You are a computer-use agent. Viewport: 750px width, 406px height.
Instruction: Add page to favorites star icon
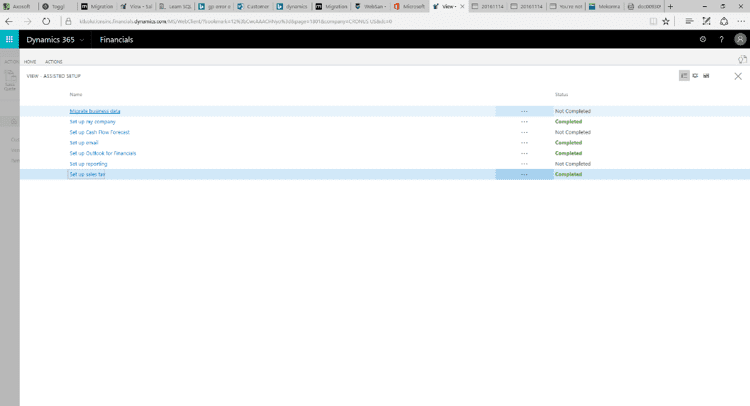pyautogui.click(x=666, y=20)
